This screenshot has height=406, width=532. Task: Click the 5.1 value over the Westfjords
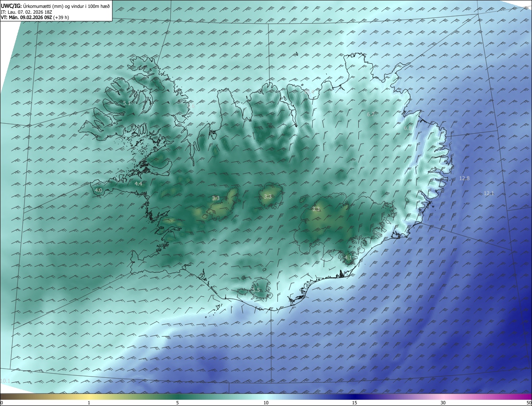click(127, 103)
